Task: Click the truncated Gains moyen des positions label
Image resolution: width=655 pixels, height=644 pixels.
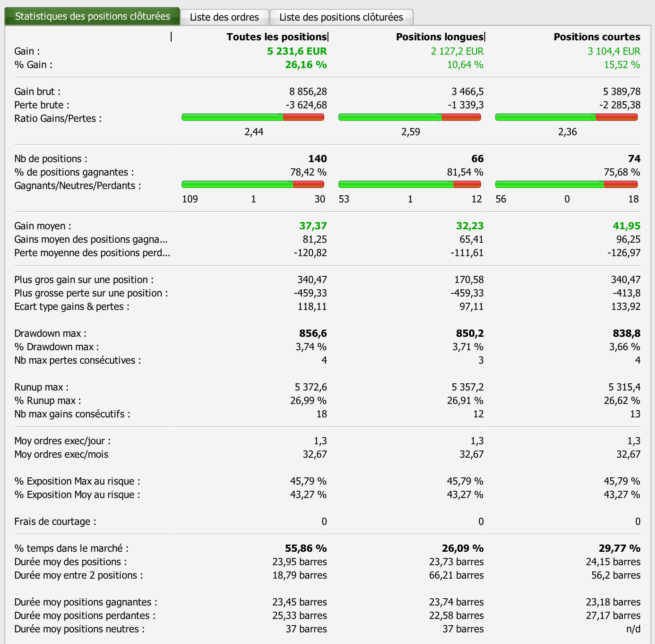Action: pos(91,239)
